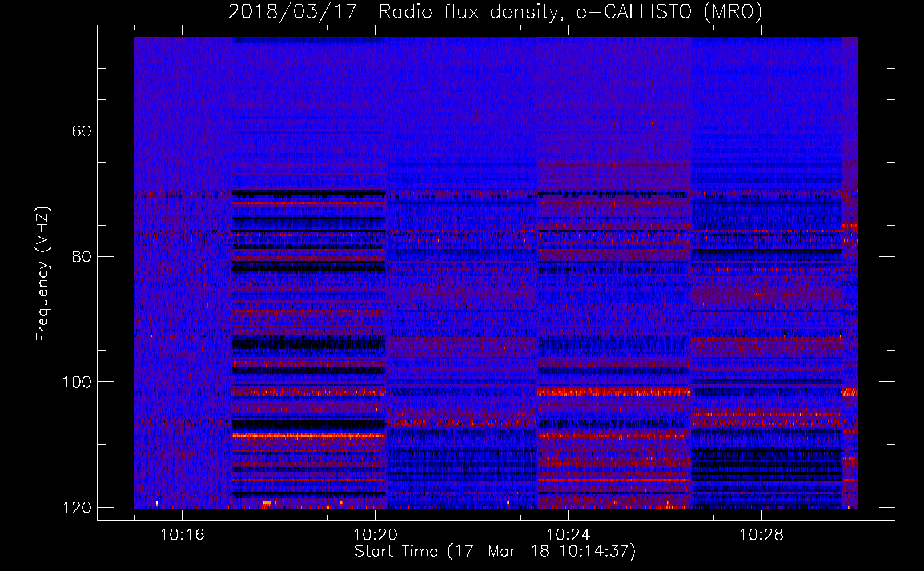
Task: Click the '10:16' time tick label
Action: pyautogui.click(x=182, y=535)
